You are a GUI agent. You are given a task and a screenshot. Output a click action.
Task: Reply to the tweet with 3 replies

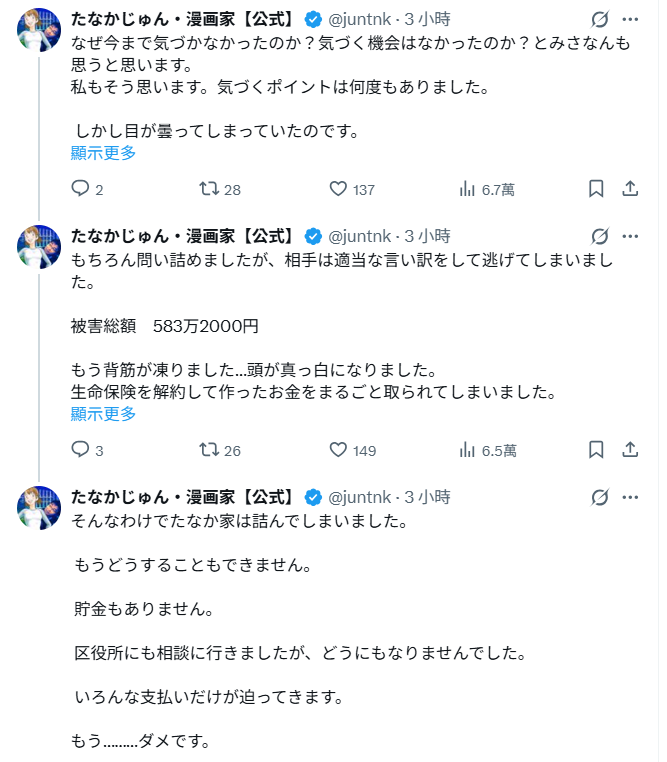tap(81, 450)
